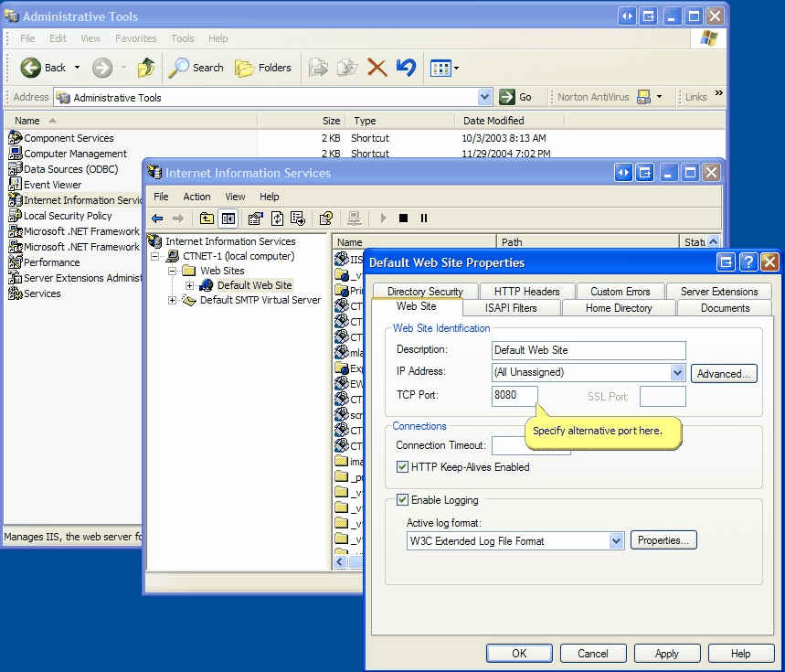Screen dimensions: 785x672
Task: Click the Export List icon in IIS toolbar
Action: point(297,219)
